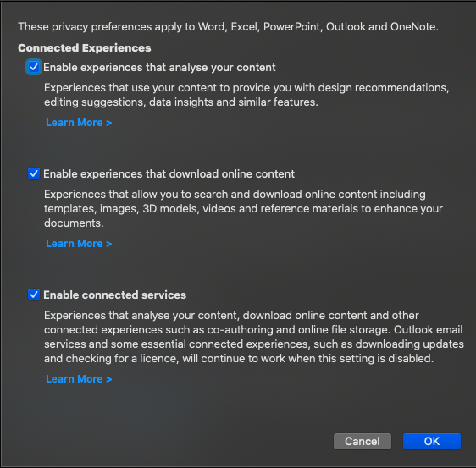Click the Cancel button
The image size is (476, 468).
(x=363, y=441)
